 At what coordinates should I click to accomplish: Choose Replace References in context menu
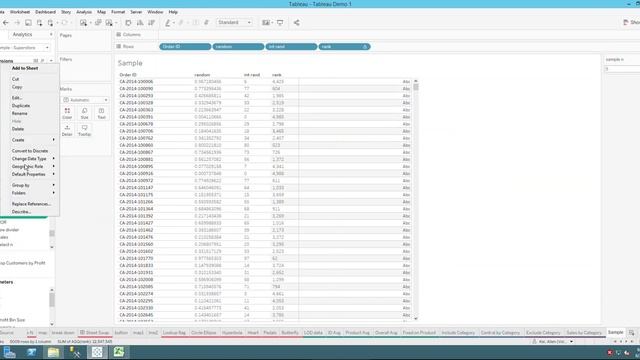pyautogui.click(x=31, y=204)
